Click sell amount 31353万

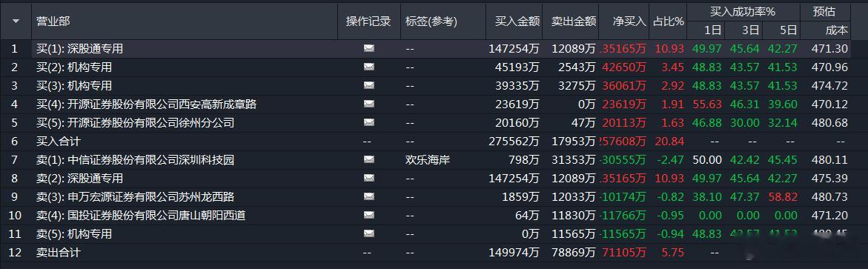[574, 160]
